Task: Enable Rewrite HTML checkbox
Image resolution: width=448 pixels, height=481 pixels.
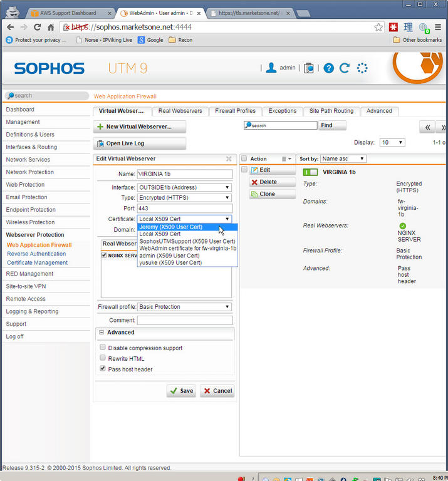Action: tap(103, 358)
